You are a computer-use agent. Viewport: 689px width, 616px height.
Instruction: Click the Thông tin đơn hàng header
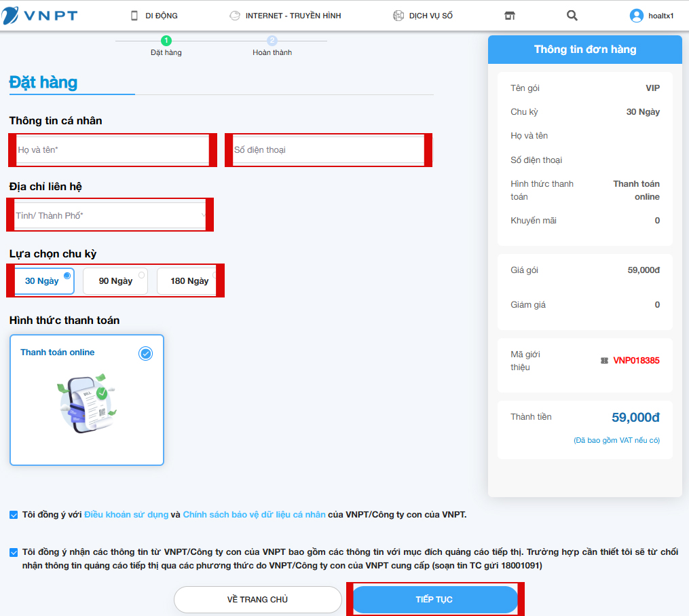(x=585, y=50)
